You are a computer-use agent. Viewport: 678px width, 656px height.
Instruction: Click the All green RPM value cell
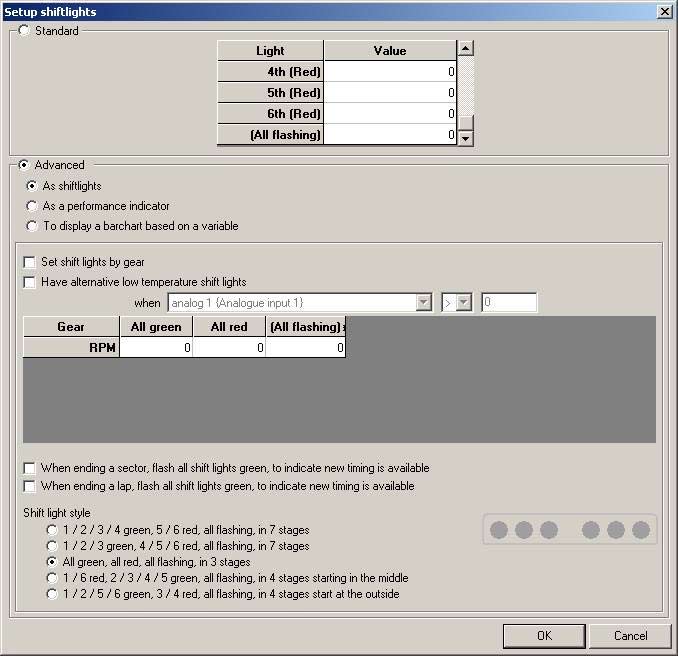[x=156, y=348]
